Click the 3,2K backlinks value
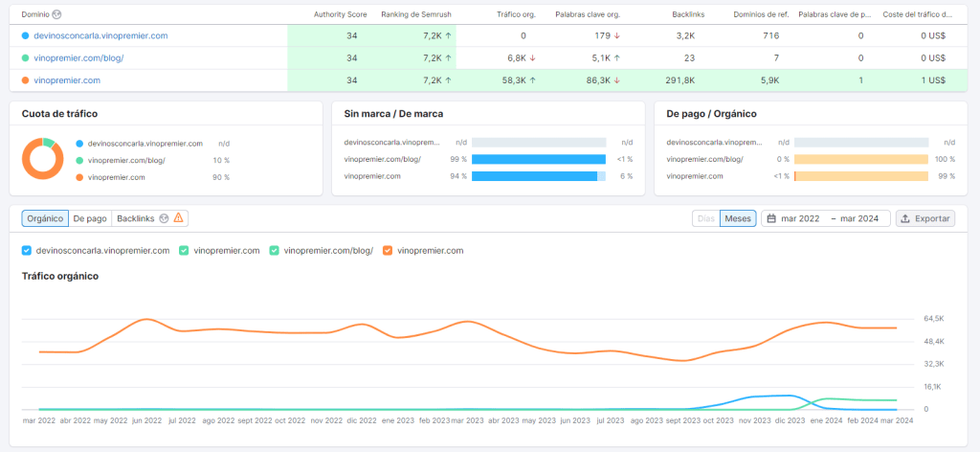This screenshot has width=980, height=452. [x=685, y=36]
